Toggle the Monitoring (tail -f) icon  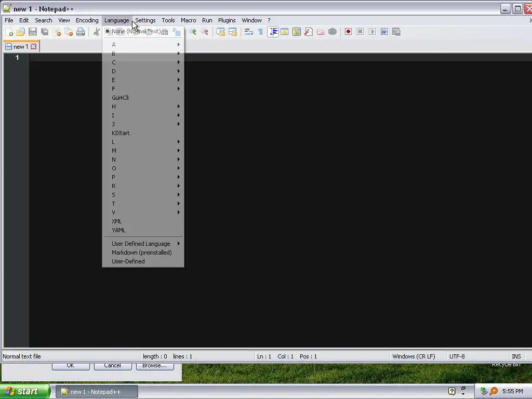pyautogui.click(x=332, y=32)
